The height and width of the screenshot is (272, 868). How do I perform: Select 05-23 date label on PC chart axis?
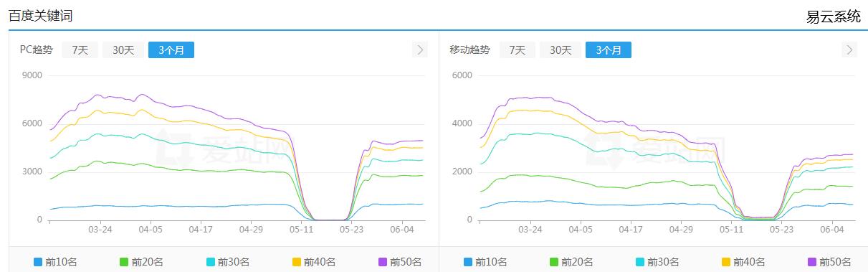tap(352, 230)
